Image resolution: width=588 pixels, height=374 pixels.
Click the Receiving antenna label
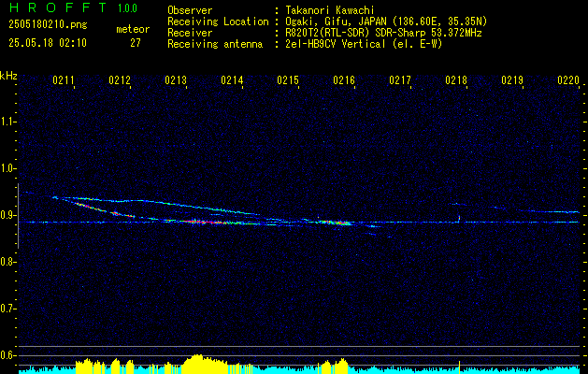[215, 44]
